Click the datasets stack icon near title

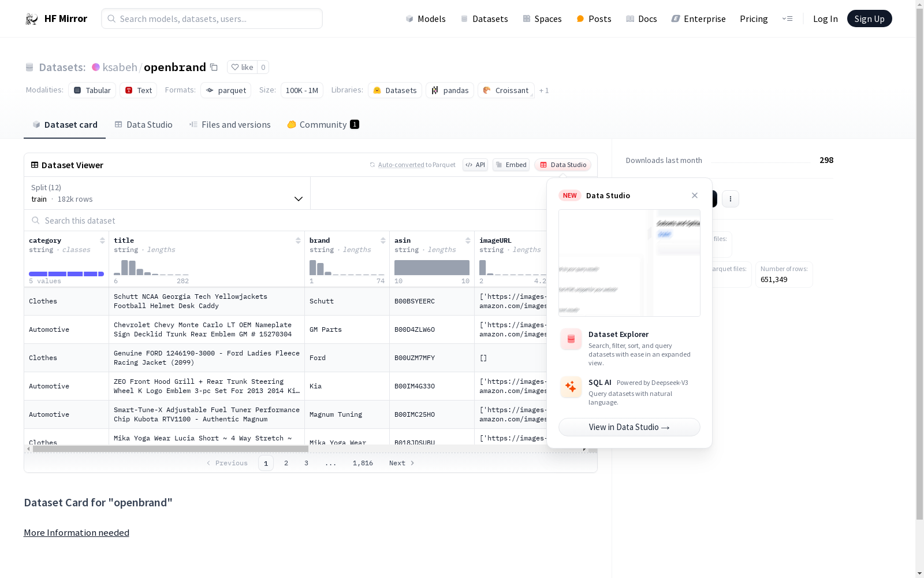(29, 68)
